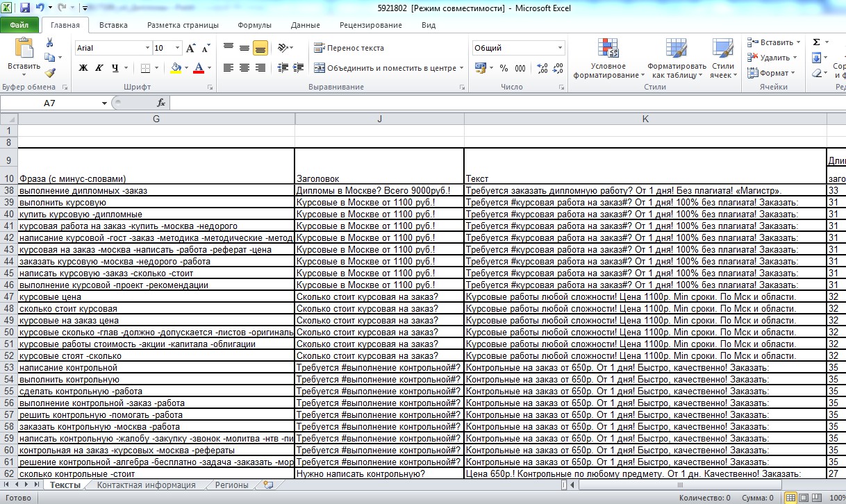Increase decimal places
The width and height of the screenshot is (846, 504).
click(x=542, y=68)
